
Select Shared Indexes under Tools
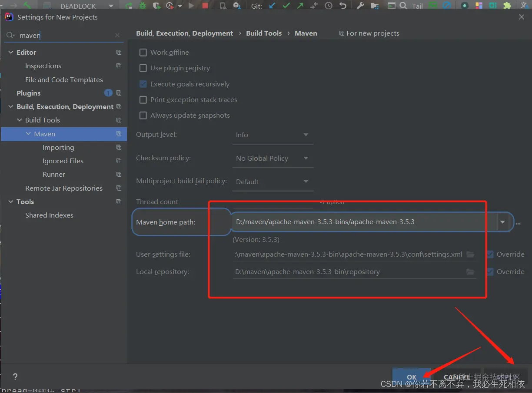tap(49, 215)
